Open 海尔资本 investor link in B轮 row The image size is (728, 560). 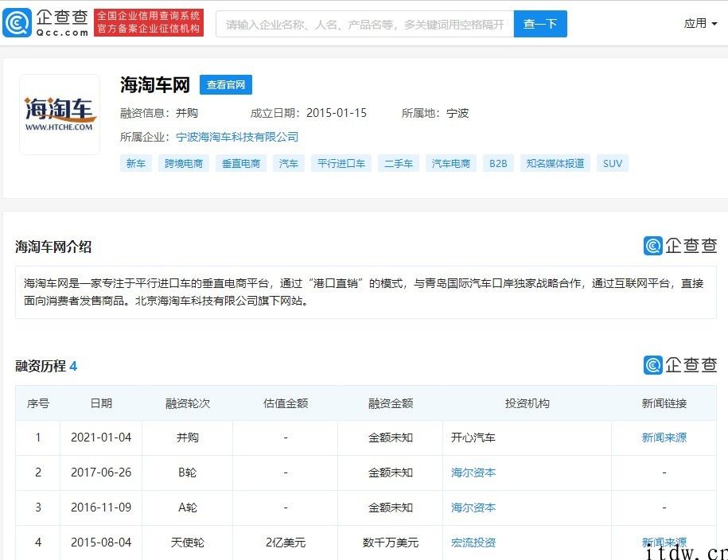pos(473,472)
